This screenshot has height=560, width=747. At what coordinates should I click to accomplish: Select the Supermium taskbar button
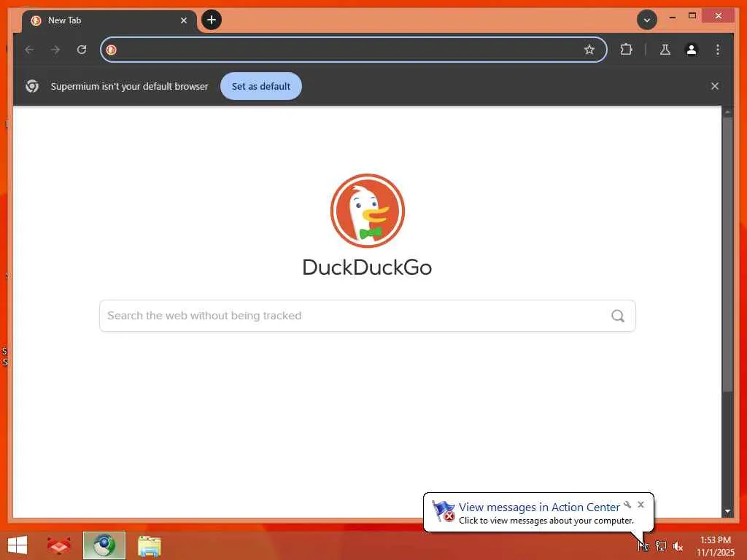[104, 545]
